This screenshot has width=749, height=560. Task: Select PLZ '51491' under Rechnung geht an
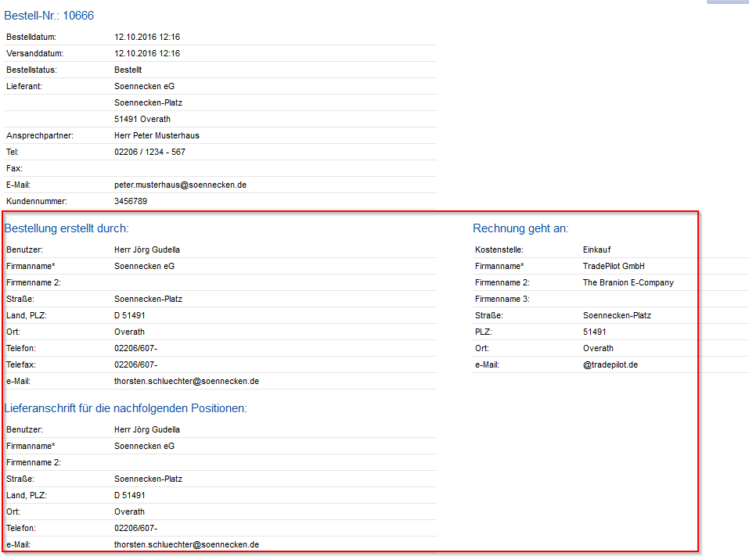(594, 332)
